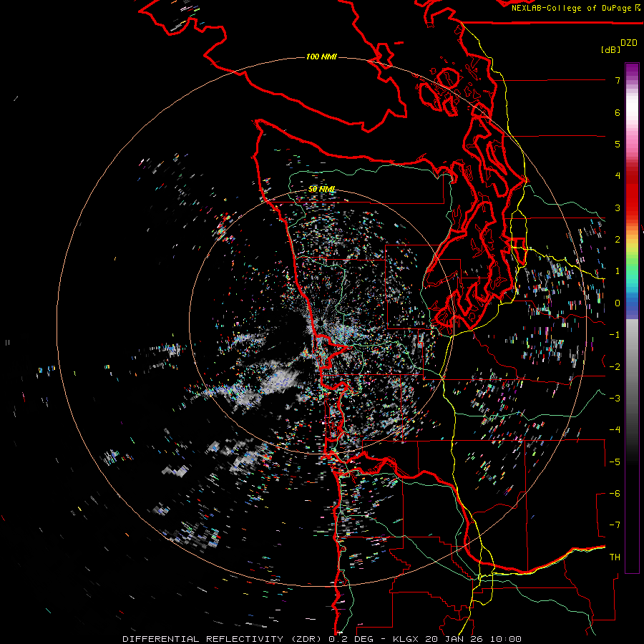The width and height of the screenshot is (644, 644).
Task: Click the 100 NMI range ring label
Action: (321, 57)
